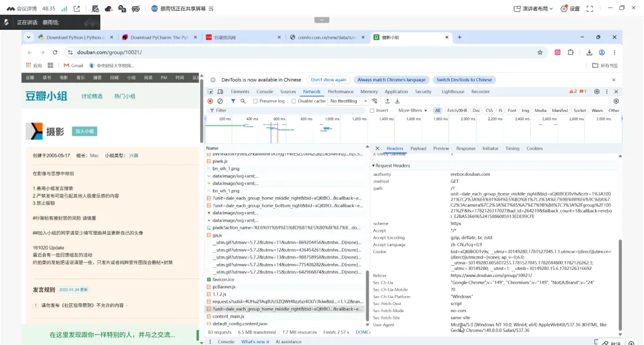Open DevTools main settings gear

(x=597, y=92)
